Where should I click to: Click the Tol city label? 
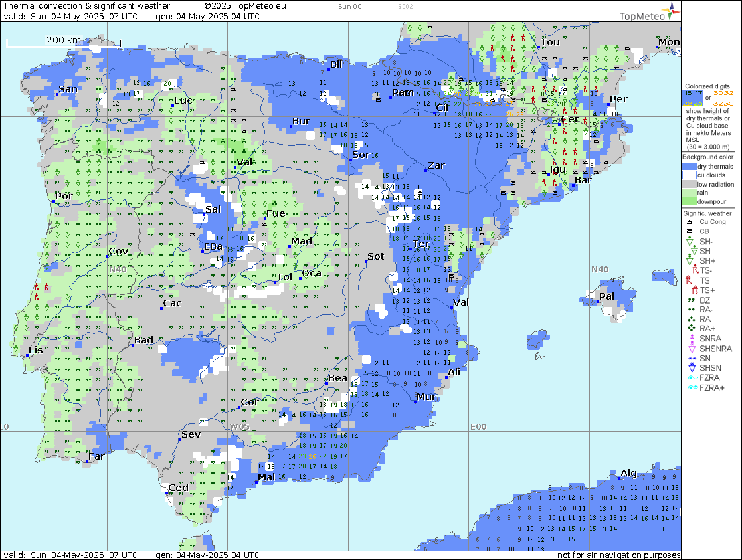284,278
